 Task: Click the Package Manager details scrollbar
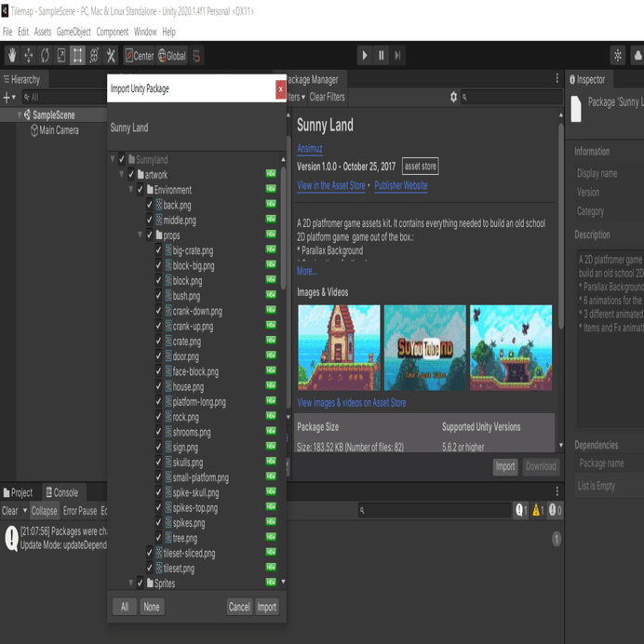click(561, 226)
